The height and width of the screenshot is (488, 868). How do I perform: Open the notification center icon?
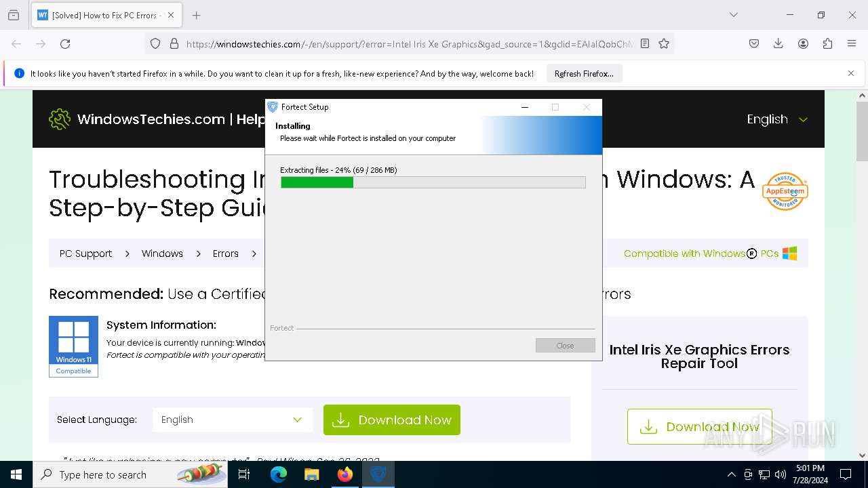click(846, 474)
